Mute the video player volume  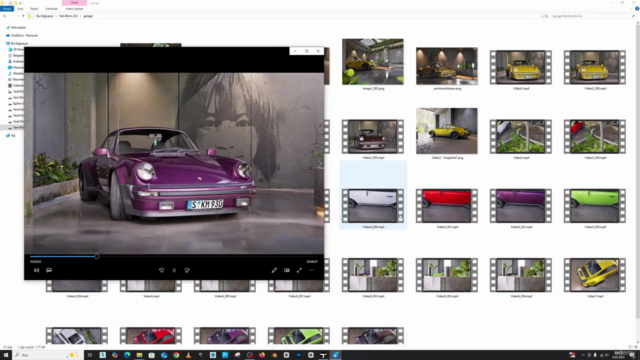click(36, 270)
